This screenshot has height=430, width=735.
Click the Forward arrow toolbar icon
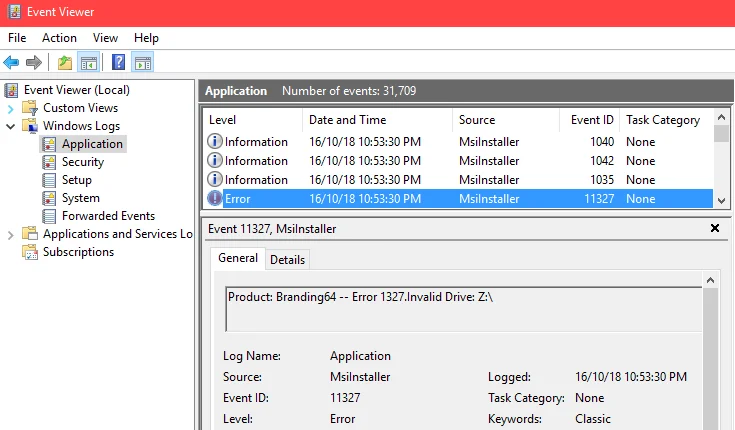coord(34,62)
